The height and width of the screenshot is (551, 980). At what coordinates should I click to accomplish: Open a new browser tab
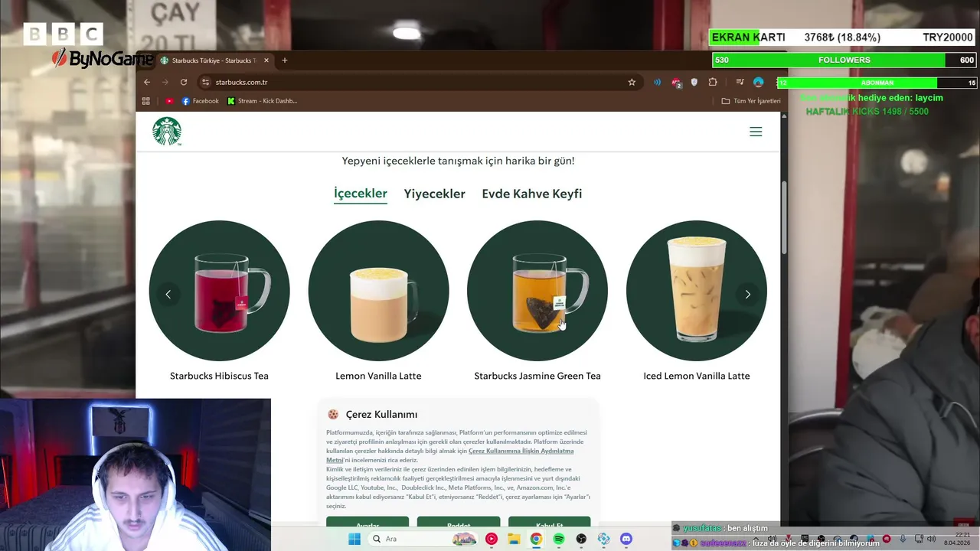point(285,60)
